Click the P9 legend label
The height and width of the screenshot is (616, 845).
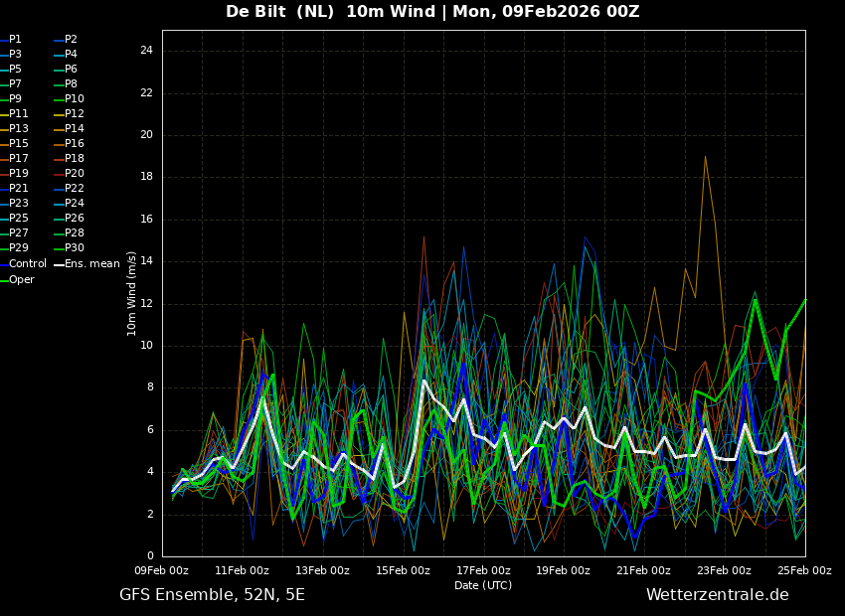tap(15, 99)
